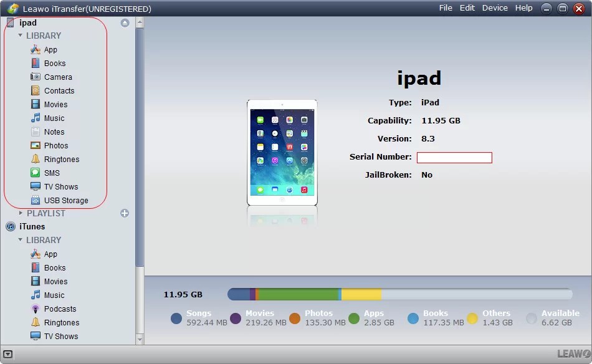This screenshot has width=592, height=364.
Task: Click the 11.95 GB label beside storage bar
Action: point(183,295)
